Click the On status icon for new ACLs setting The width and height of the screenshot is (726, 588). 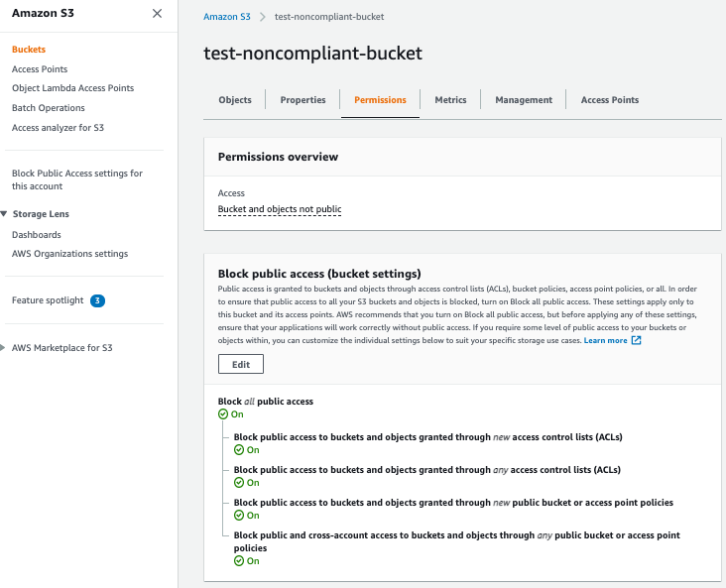click(239, 449)
